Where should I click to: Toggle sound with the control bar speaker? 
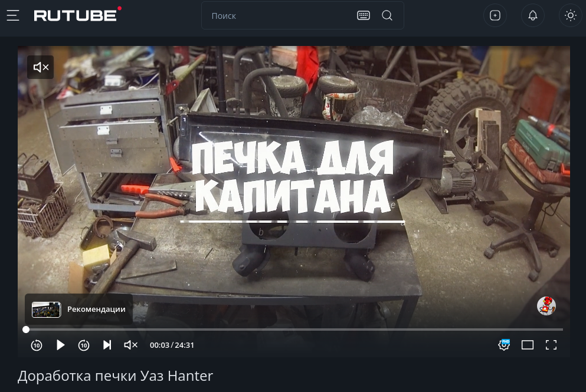(x=130, y=345)
